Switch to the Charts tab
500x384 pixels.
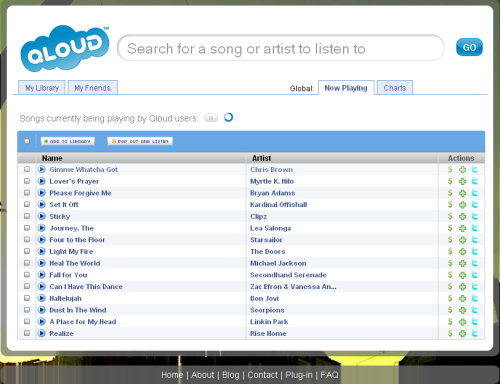(x=395, y=88)
